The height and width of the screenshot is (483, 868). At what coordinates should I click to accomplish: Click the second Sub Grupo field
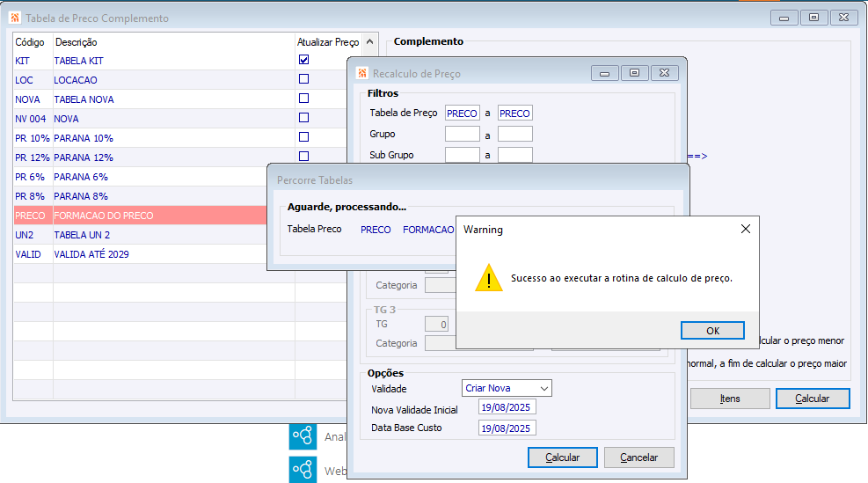click(514, 155)
